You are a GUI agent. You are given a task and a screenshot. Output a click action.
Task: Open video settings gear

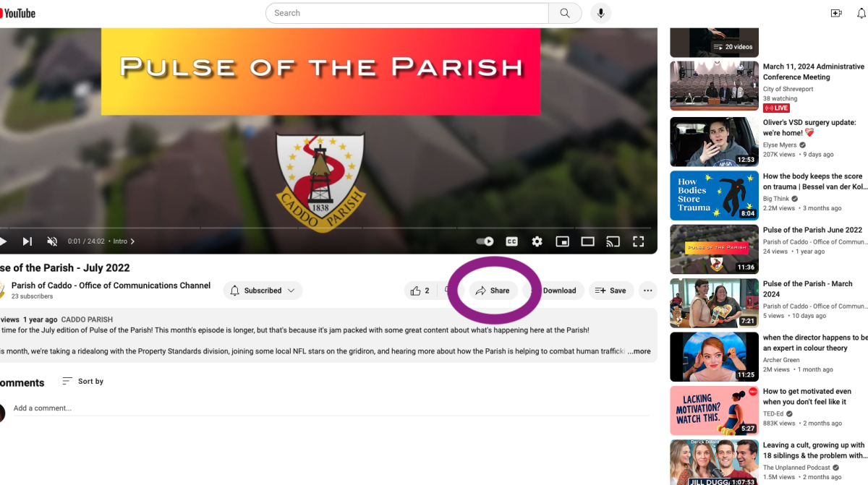point(537,241)
